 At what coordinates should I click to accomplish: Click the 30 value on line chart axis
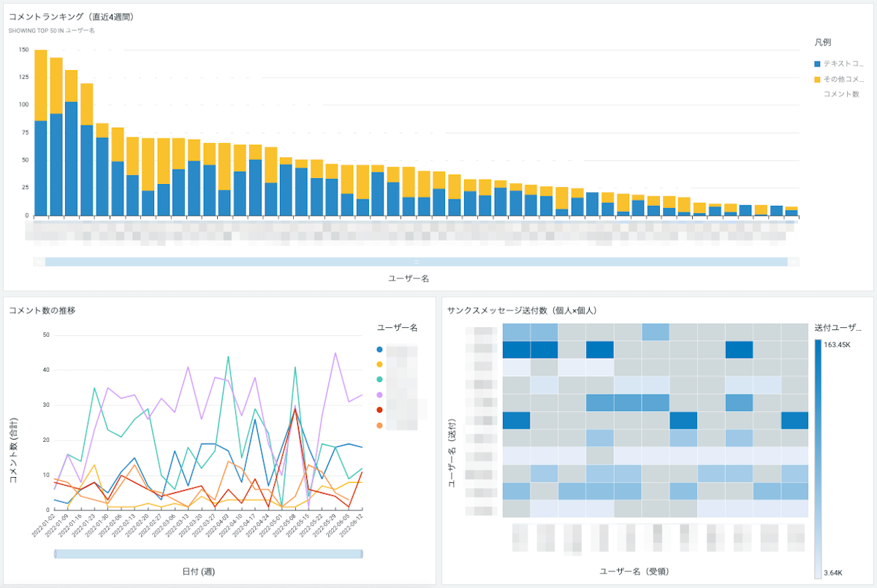[46, 405]
